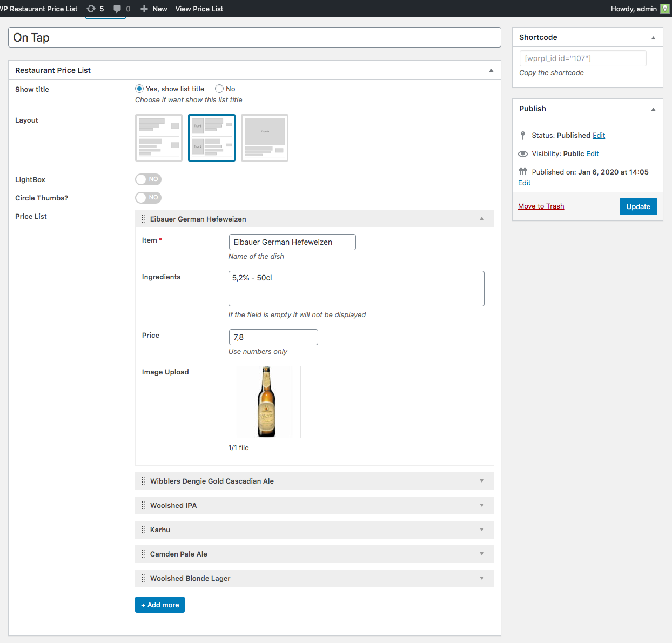Click the uploaded beer bottle image

click(x=265, y=402)
